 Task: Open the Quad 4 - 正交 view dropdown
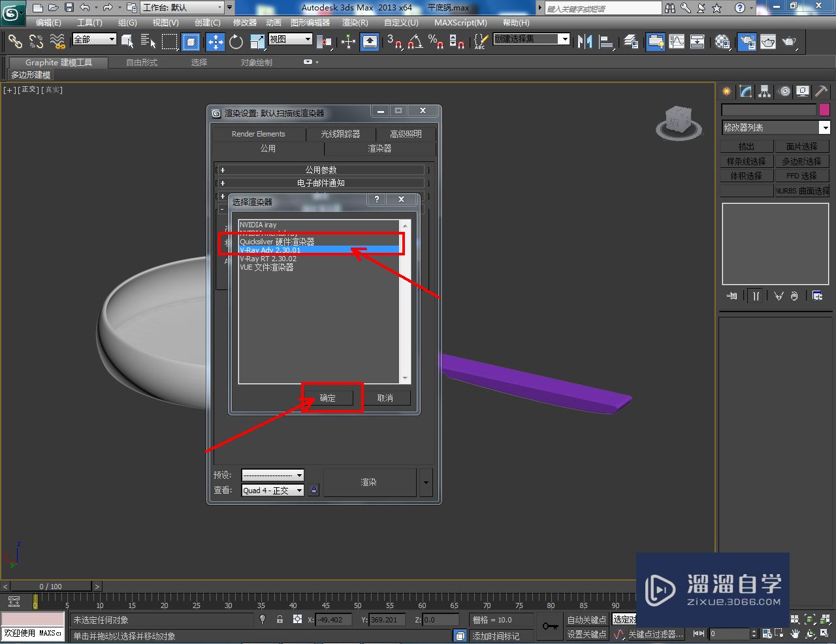(x=272, y=490)
